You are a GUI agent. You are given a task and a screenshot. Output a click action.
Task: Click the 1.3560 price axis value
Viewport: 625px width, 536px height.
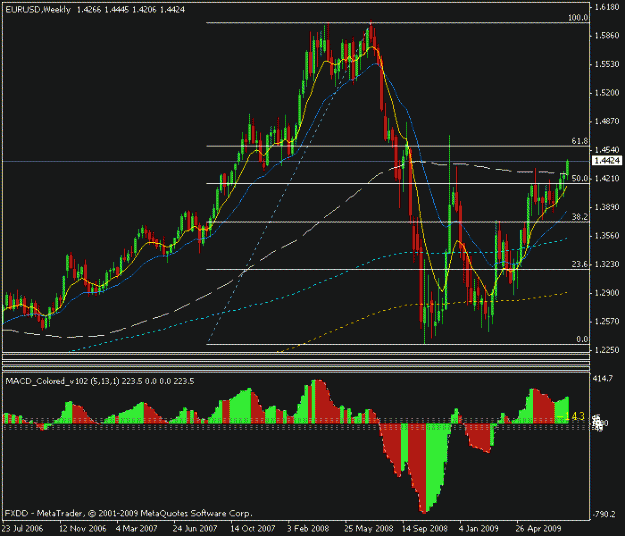pos(607,236)
